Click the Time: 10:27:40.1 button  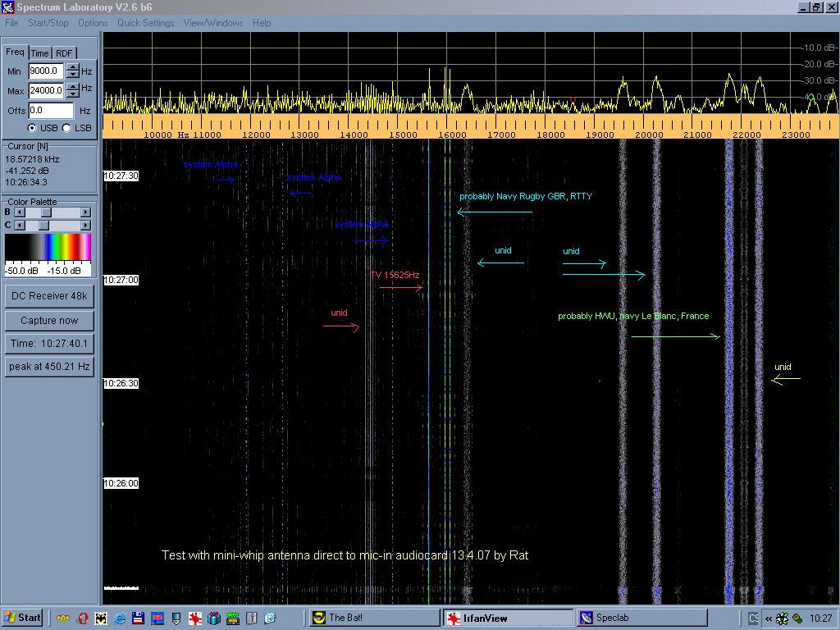point(49,344)
